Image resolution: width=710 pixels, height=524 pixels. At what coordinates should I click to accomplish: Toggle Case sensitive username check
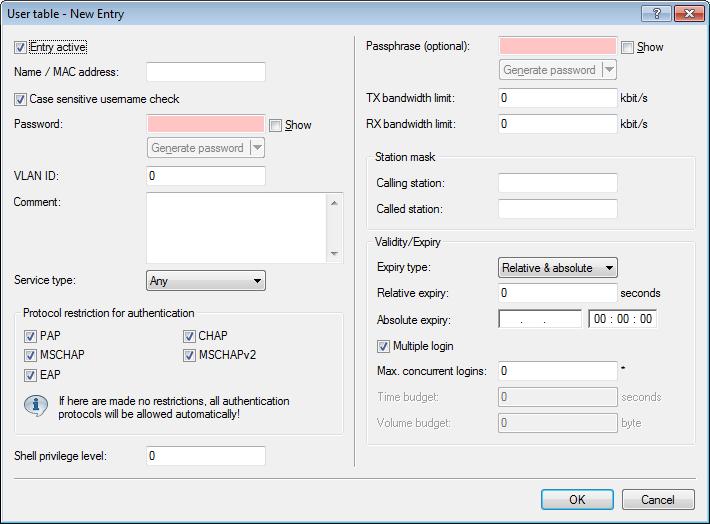[x=21, y=99]
